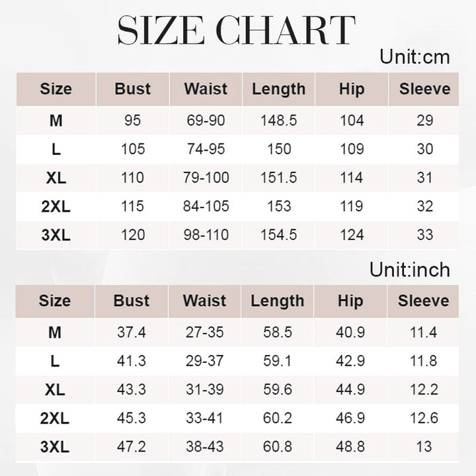Select the 148.5 length value
This screenshot has height=476, width=476.
click(x=279, y=120)
